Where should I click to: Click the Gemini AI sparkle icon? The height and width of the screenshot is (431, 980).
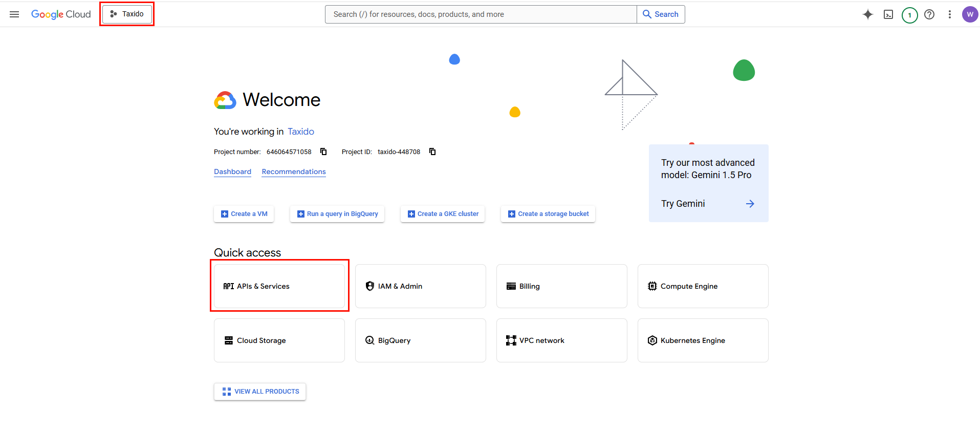(x=867, y=14)
